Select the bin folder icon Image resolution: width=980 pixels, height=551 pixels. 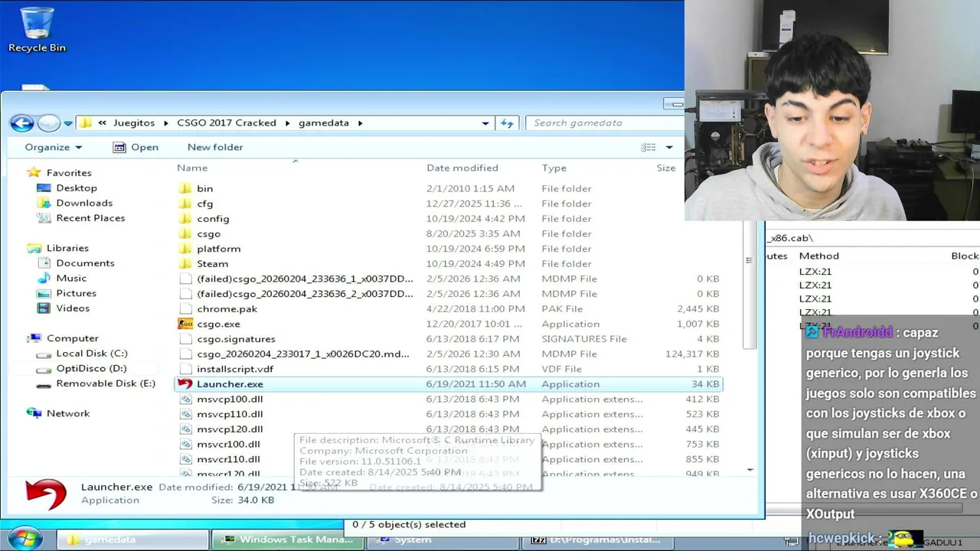185,188
